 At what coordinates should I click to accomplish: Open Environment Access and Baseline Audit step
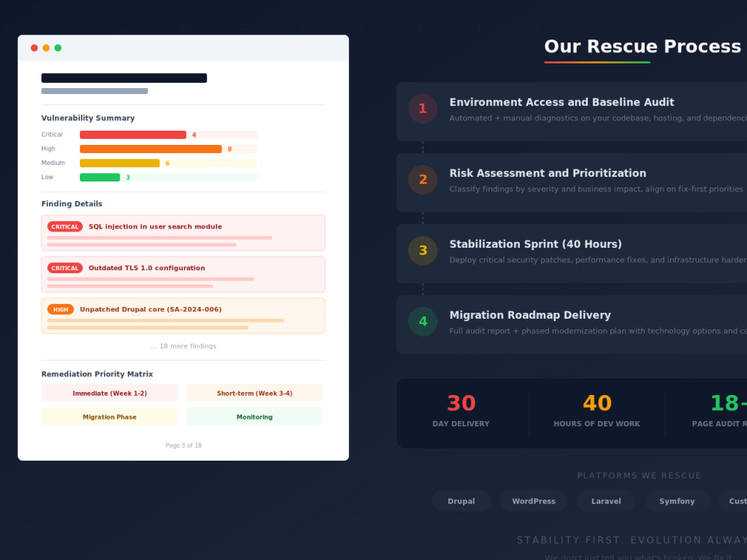[571, 111]
